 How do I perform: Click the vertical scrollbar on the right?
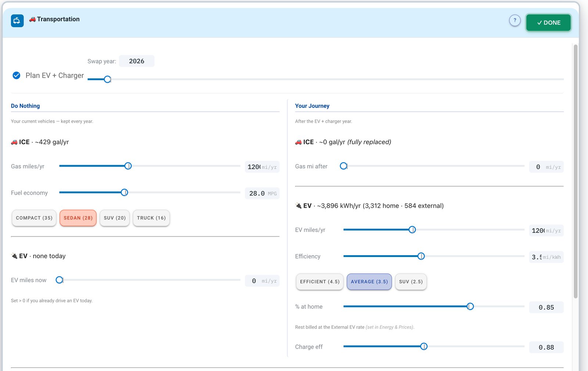click(576, 171)
